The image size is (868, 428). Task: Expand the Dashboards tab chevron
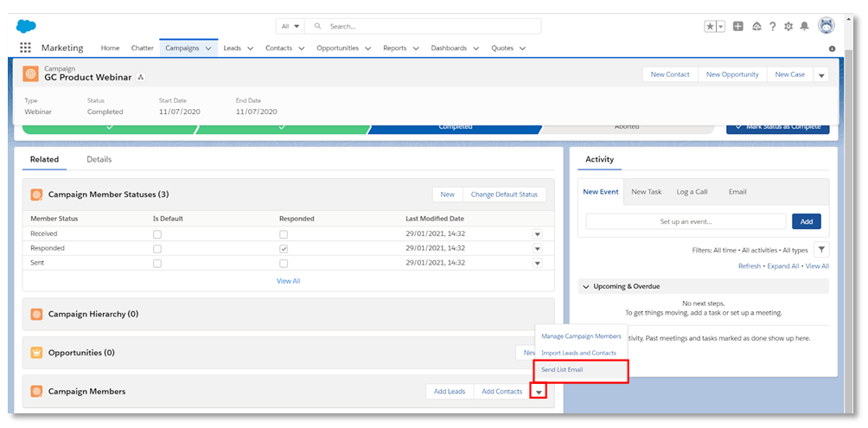pos(476,48)
